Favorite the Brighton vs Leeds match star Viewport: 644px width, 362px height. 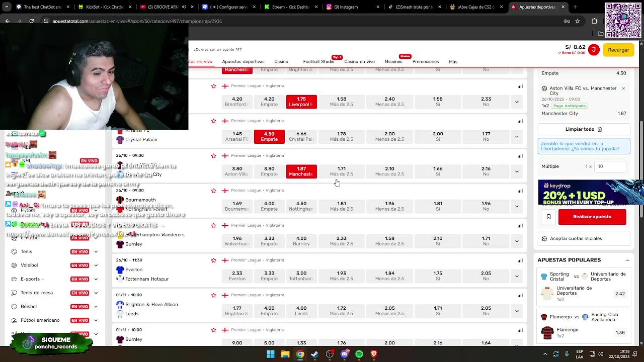213,295
